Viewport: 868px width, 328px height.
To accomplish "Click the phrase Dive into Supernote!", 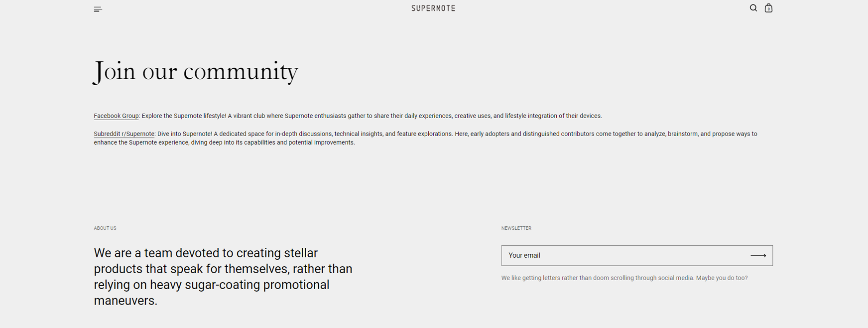I will point(185,134).
